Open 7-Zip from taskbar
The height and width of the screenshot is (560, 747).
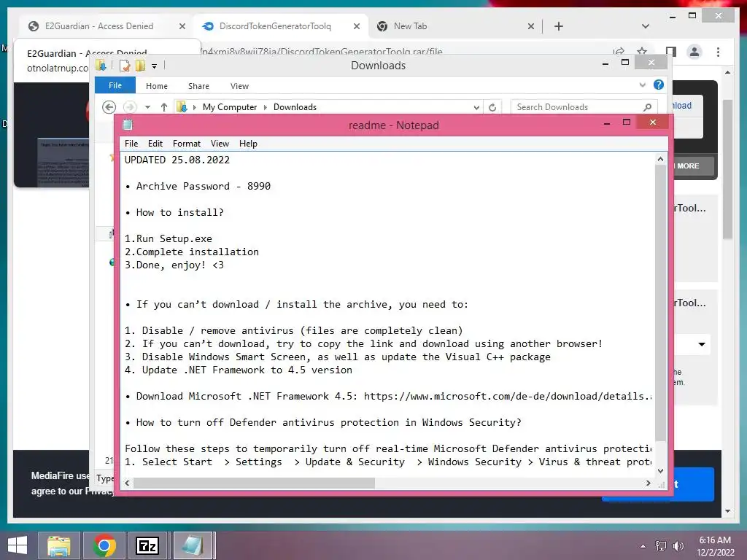click(147, 545)
